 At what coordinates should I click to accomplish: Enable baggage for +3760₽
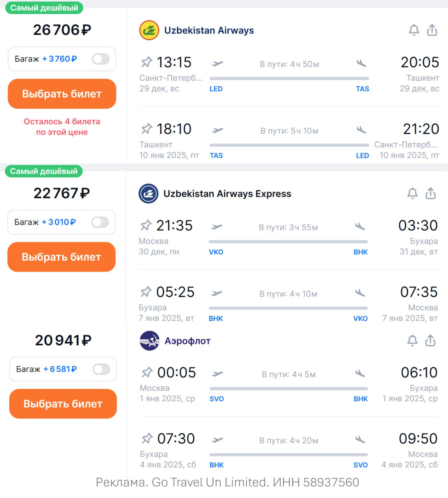(100, 59)
